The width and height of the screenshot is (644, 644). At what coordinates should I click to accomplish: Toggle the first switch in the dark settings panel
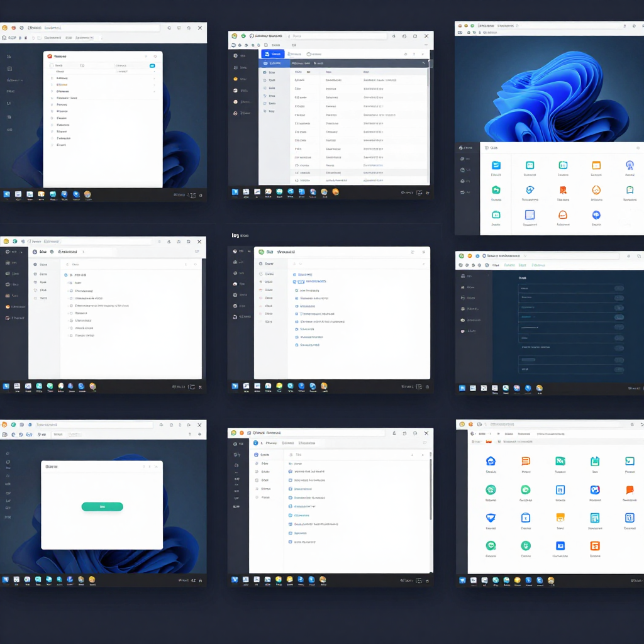point(619,288)
